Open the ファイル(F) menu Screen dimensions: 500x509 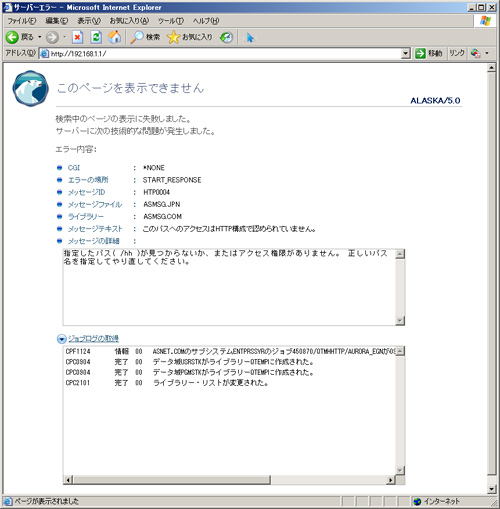(x=22, y=21)
